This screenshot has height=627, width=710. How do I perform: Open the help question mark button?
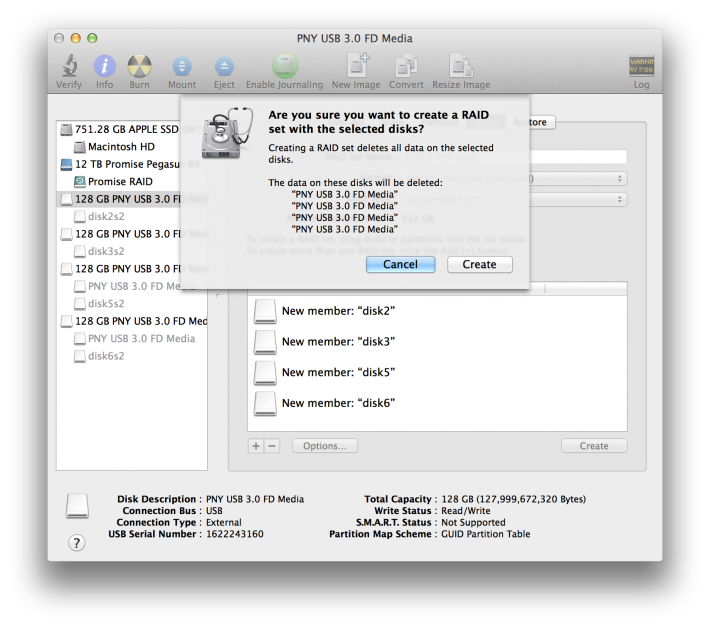click(x=77, y=542)
